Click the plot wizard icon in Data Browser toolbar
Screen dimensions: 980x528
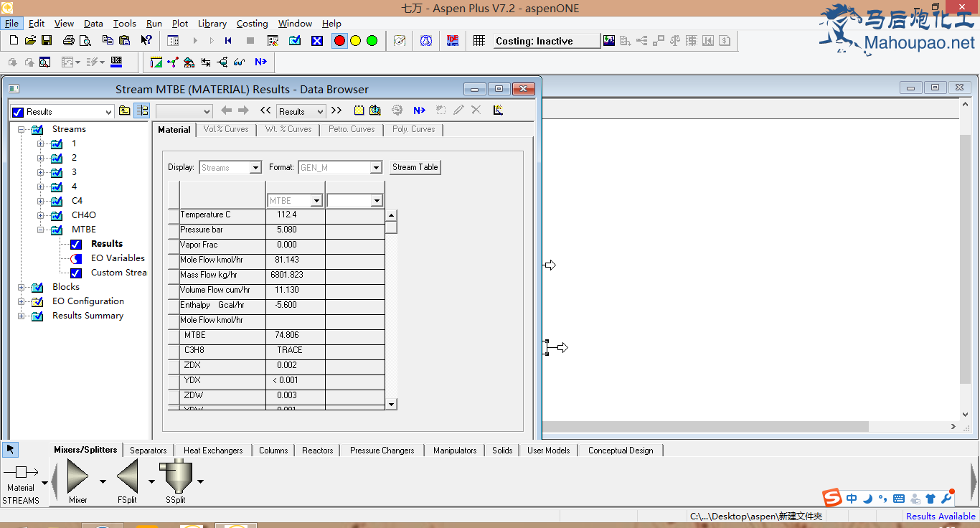point(498,110)
